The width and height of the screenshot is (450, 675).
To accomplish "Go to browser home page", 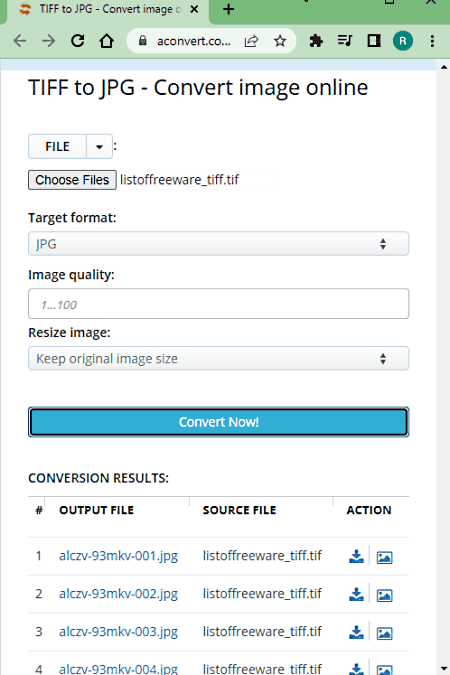I will point(106,41).
